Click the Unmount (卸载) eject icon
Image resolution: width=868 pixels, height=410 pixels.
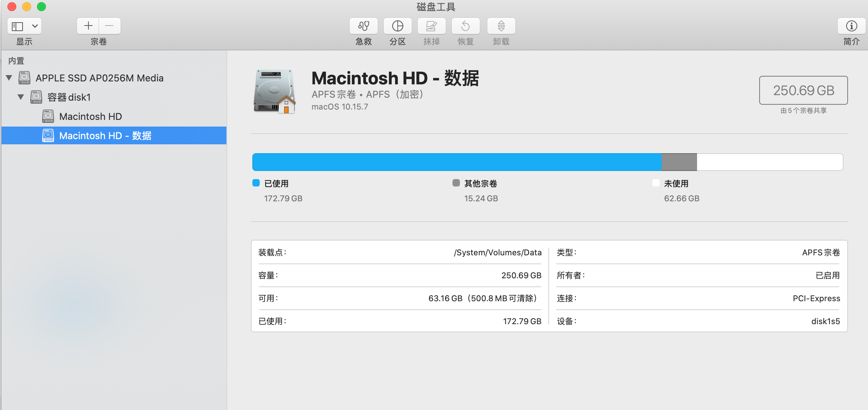pos(501,26)
